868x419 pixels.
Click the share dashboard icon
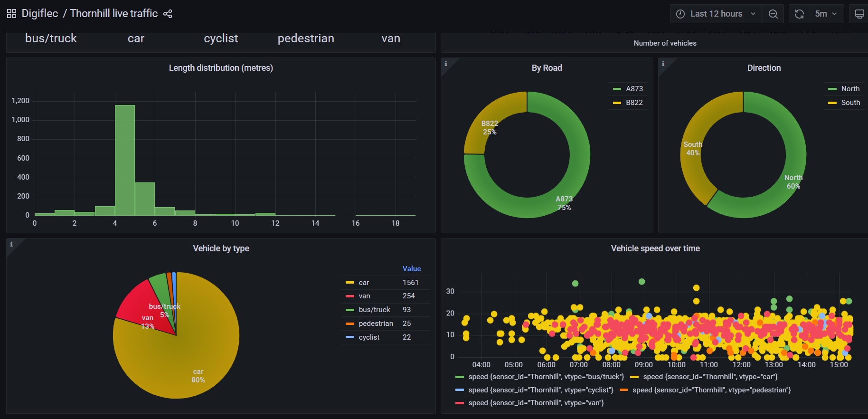168,14
